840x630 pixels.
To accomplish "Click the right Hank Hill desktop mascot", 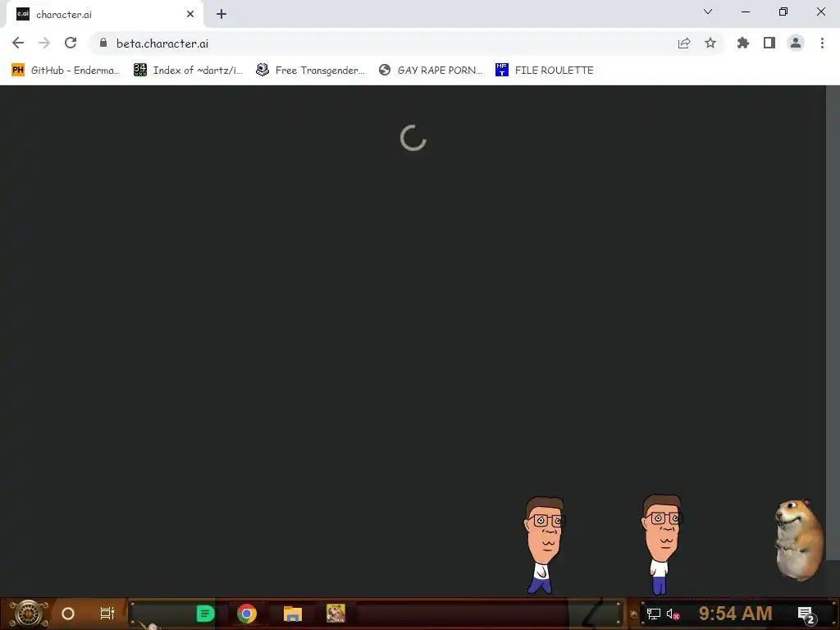I will pyautogui.click(x=662, y=545).
